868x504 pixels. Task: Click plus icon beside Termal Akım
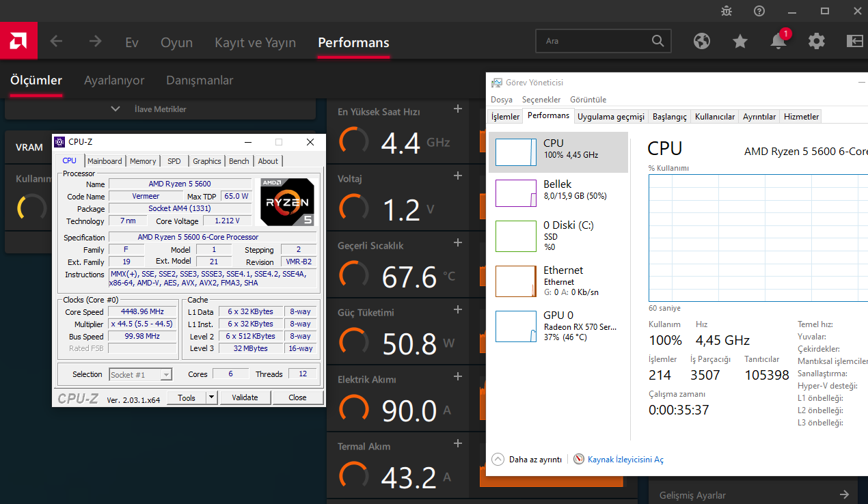458,443
